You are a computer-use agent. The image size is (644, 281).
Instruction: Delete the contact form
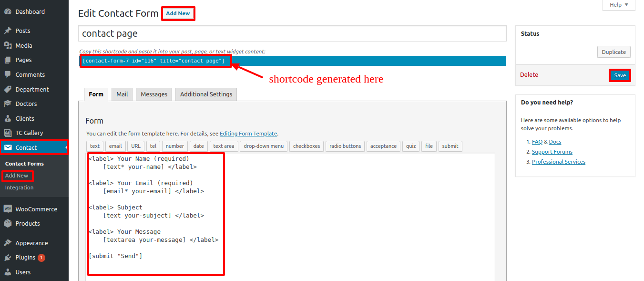[529, 75]
